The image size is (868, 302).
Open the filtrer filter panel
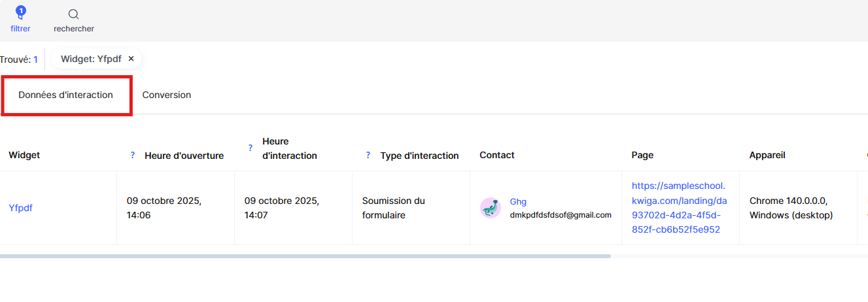[20, 20]
